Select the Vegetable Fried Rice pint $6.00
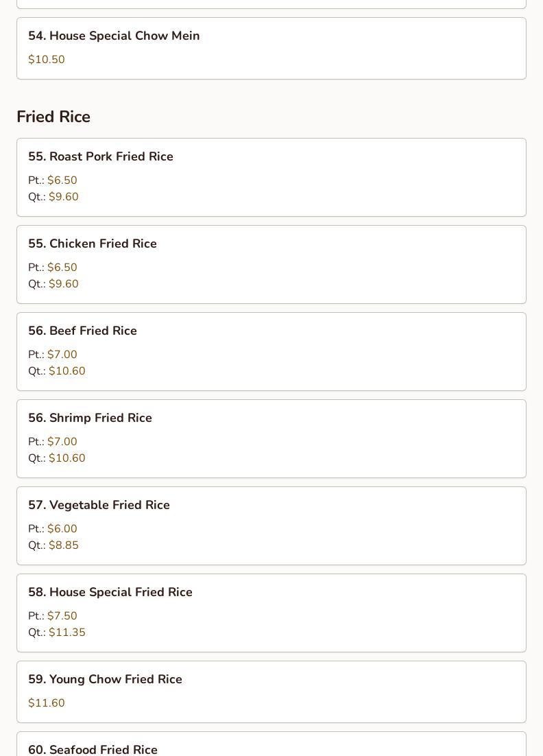543x756 pixels. [x=62, y=529]
